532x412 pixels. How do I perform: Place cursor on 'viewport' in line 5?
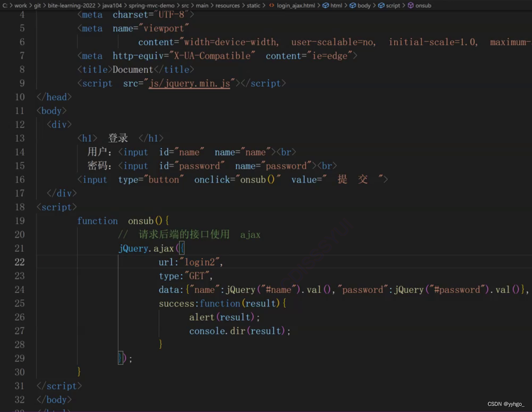pos(164,29)
